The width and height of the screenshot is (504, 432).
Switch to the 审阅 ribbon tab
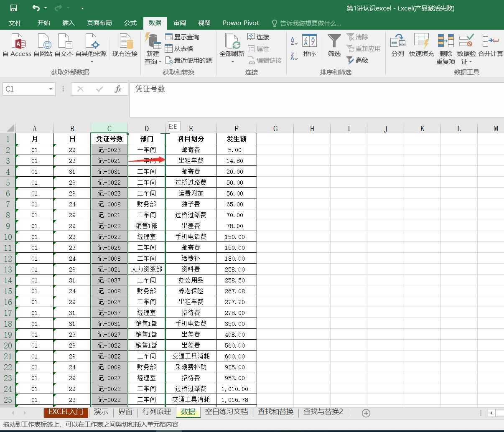tap(180, 23)
